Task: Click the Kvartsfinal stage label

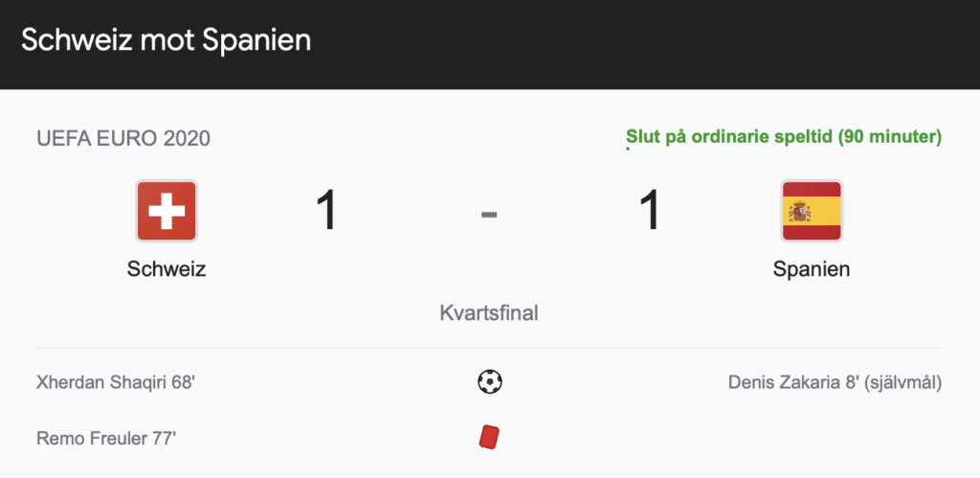Action: (489, 313)
